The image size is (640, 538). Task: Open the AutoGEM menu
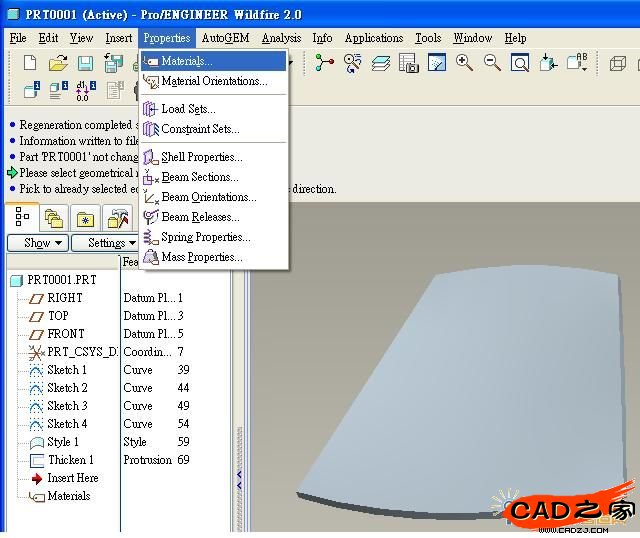tap(225, 38)
